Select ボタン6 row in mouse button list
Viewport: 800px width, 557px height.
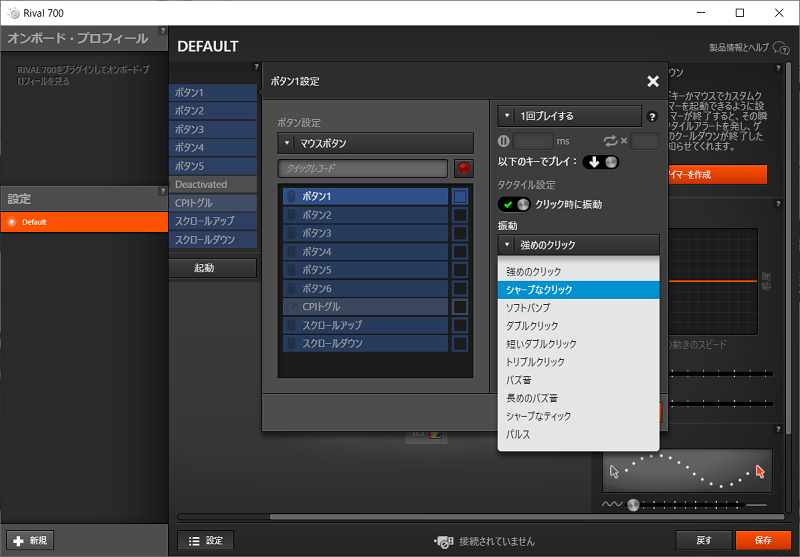pyautogui.click(x=365, y=288)
